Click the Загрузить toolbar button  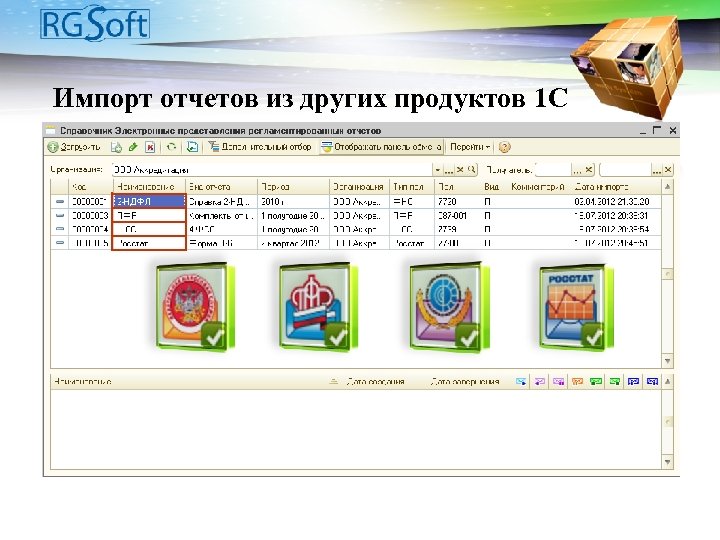[x=73, y=147]
